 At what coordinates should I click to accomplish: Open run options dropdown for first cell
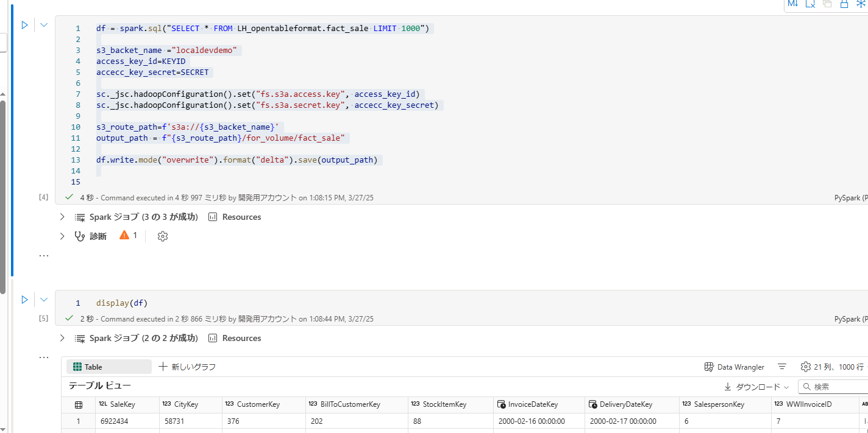(x=44, y=26)
